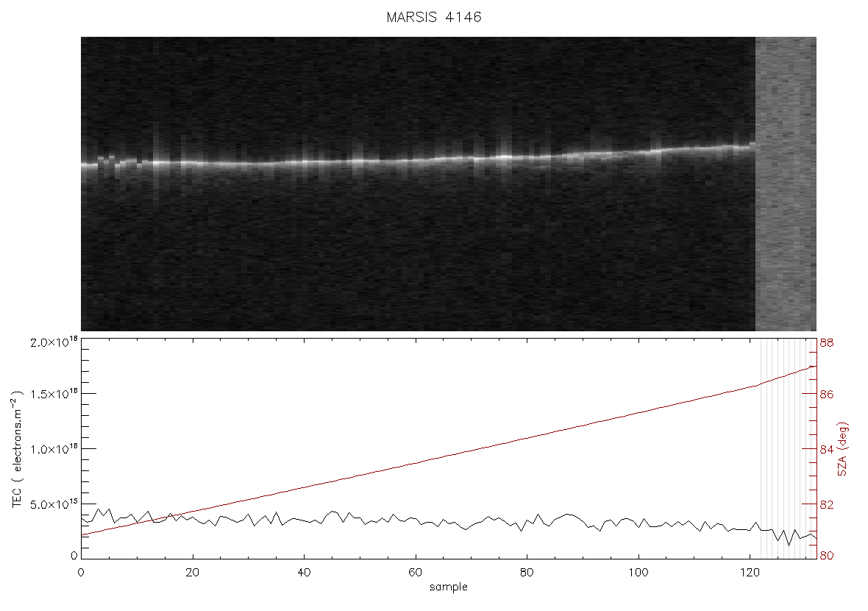Click the 84 tick on SZA axis
Image resolution: width=868 pixels, height=611 pixels.
tap(827, 449)
